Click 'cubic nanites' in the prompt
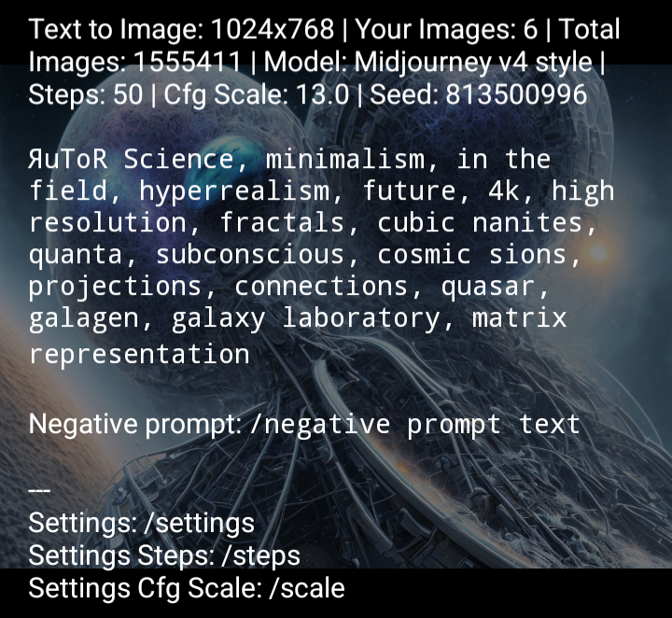The width and height of the screenshot is (672, 618). 485,223
